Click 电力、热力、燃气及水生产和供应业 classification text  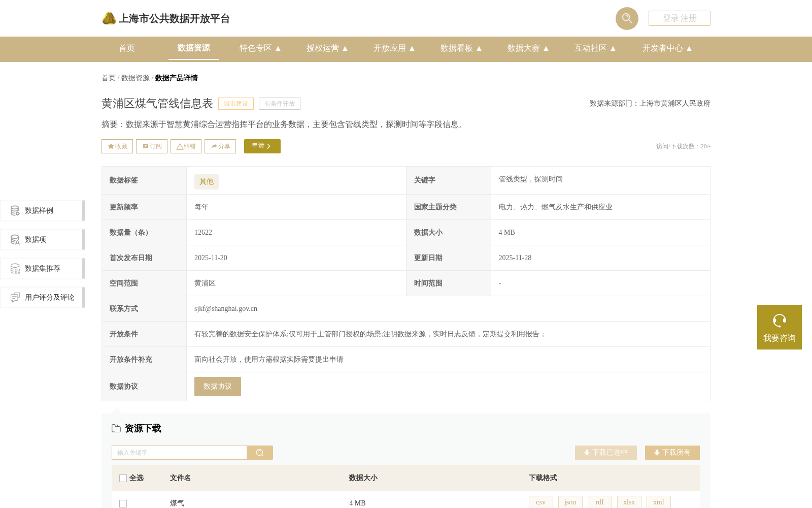click(x=556, y=207)
